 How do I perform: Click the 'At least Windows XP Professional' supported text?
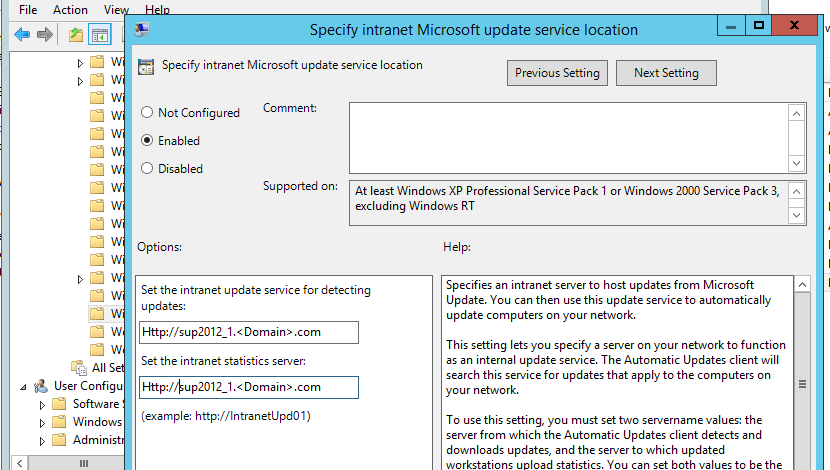pos(567,198)
